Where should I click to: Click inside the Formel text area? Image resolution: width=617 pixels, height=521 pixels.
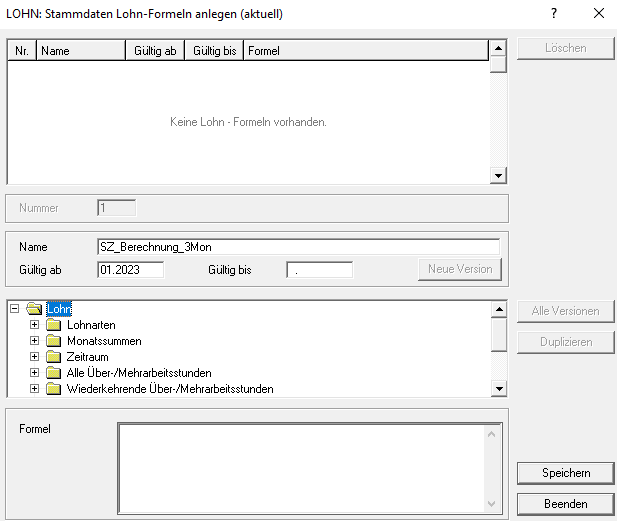tap(300, 467)
